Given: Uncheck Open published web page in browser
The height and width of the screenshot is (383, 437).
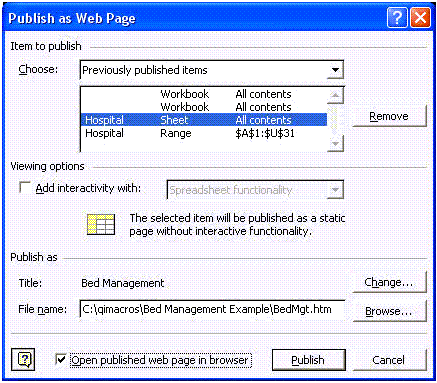Looking at the screenshot, I should click(61, 360).
